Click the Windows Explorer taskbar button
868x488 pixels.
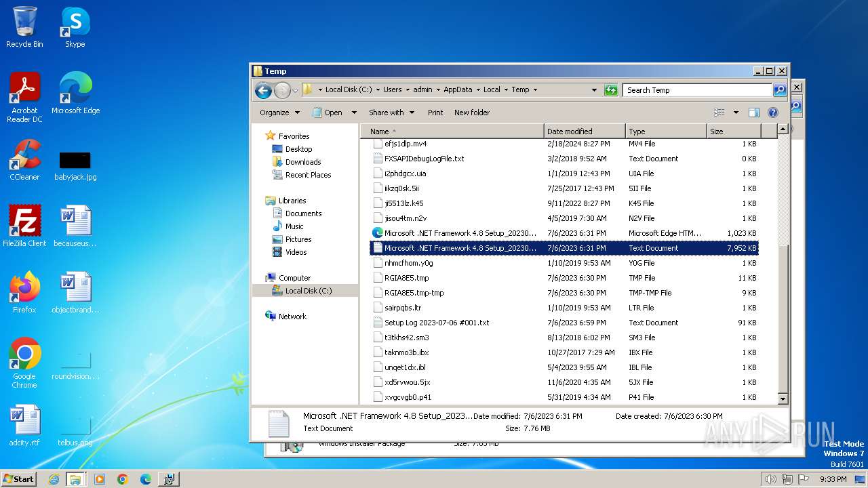pos(75,479)
